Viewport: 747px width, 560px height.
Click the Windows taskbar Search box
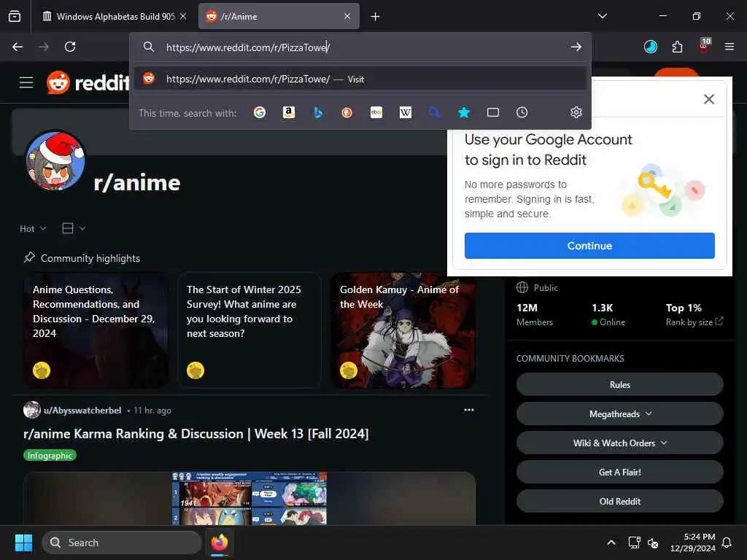pos(122,542)
